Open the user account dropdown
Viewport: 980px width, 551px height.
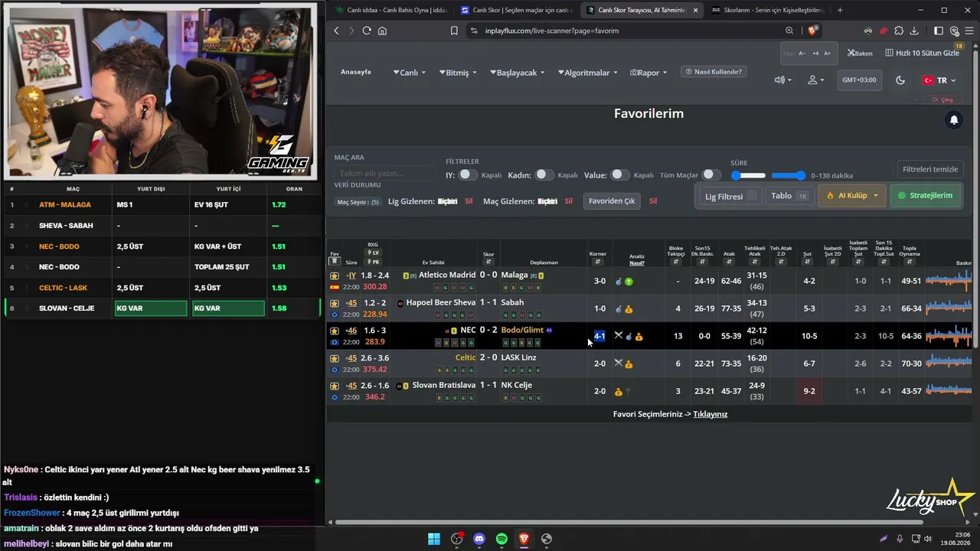(x=816, y=80)
